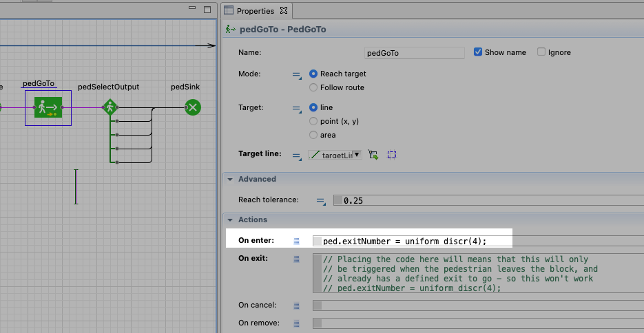Open the Target line dropdown

tap(357, 155)
